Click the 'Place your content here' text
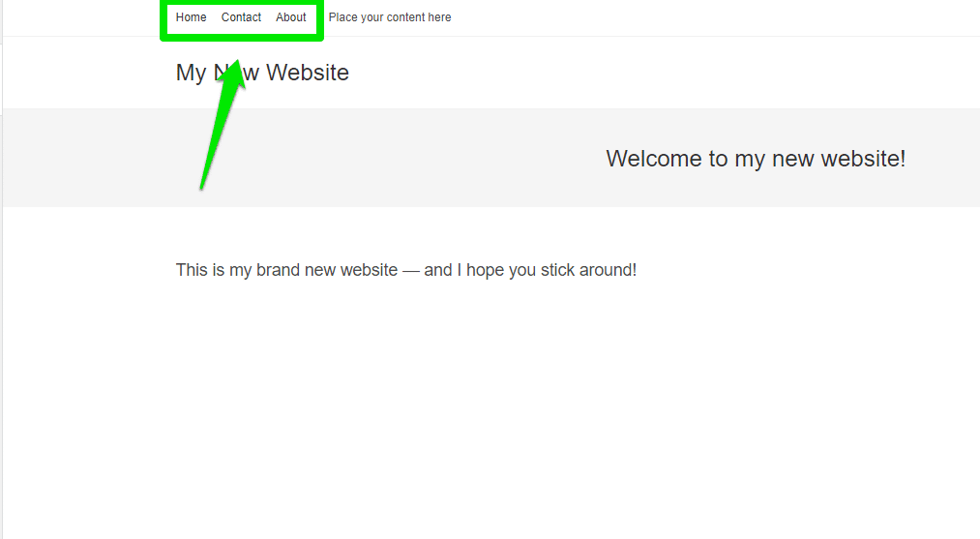Image resolution: width=980 pixels, height=539 pixels. [390, 17]
